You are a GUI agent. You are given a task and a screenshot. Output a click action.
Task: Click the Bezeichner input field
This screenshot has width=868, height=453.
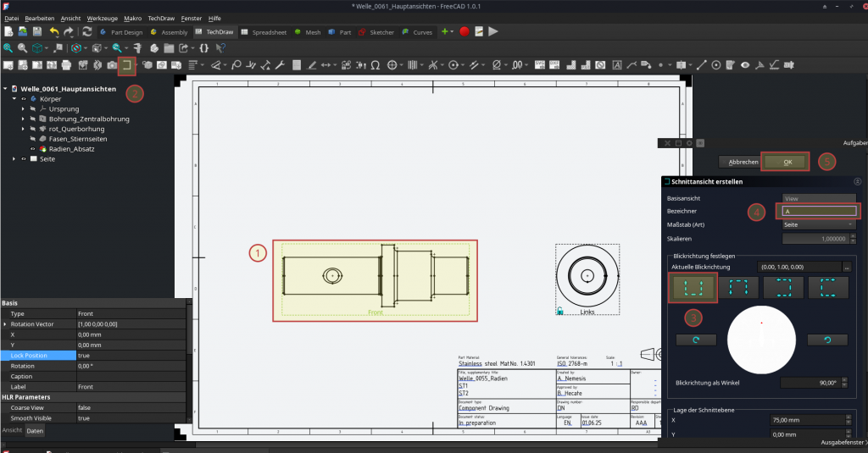[x=818, y=211]
